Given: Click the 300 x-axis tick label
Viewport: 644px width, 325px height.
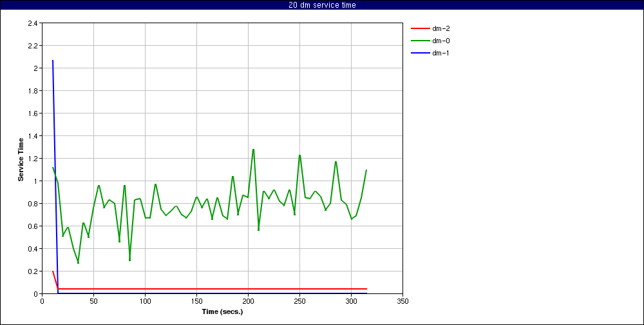Looking at the screenshot, I should (351, 300).
